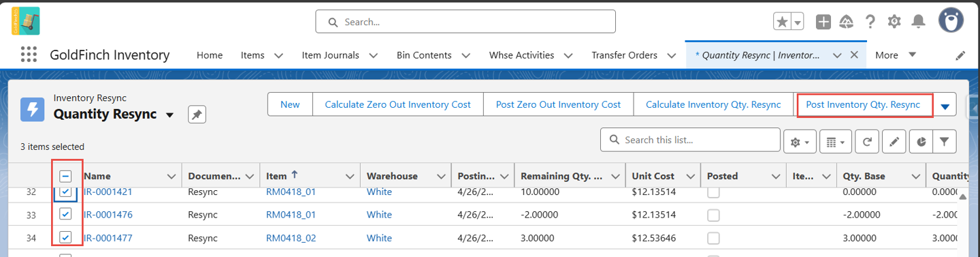Expand the Item Journals dropdown chevron
This screenshot has height=257, width=980.
[x=373, y=55]
